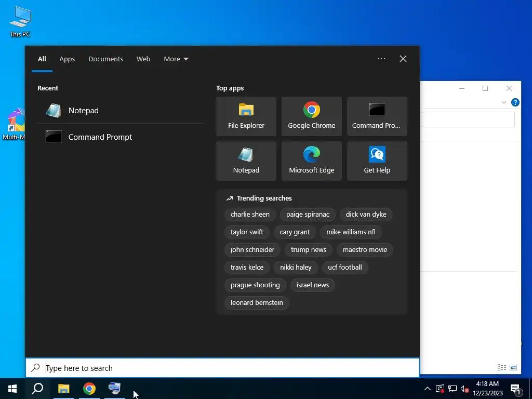Screen dimensions: 532x399
Task: Click the muted volume tray icon
Action: [x=465, y=389]
